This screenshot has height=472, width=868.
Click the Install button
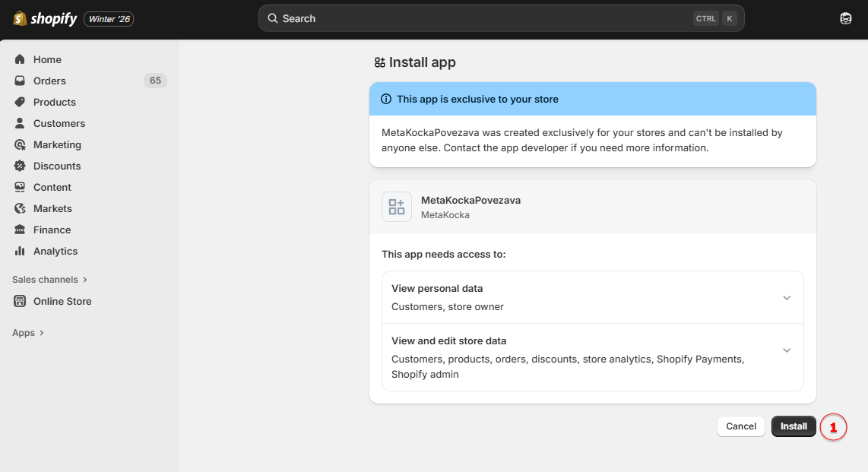794,426
